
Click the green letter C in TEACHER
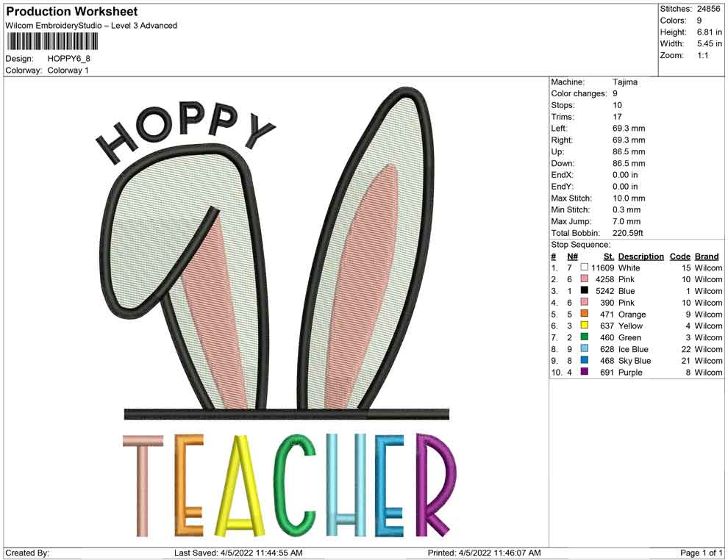click(x=295, y=485)
